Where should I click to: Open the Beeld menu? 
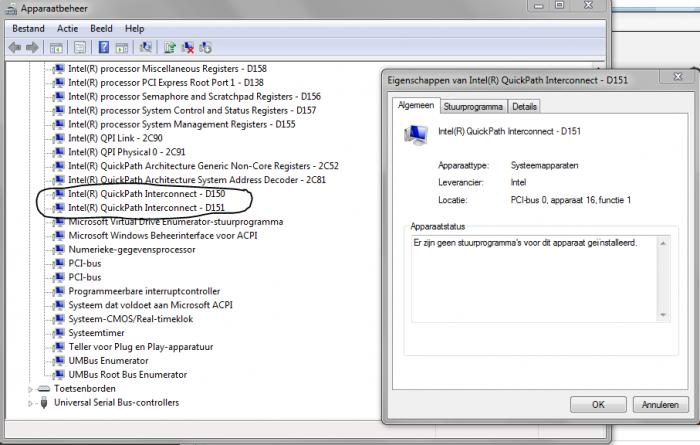coord(101,29)
